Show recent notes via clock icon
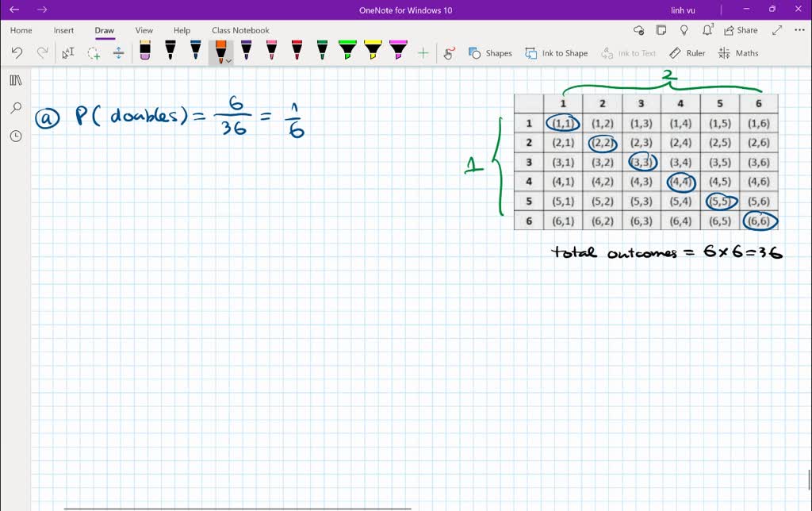The height and width of the screenshot is (511, 812). pos(16,136)
